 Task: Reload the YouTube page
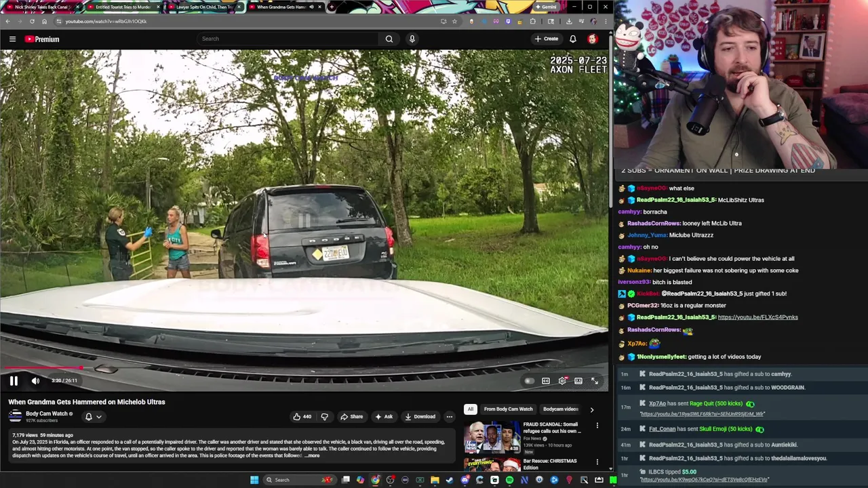point(32,21)
